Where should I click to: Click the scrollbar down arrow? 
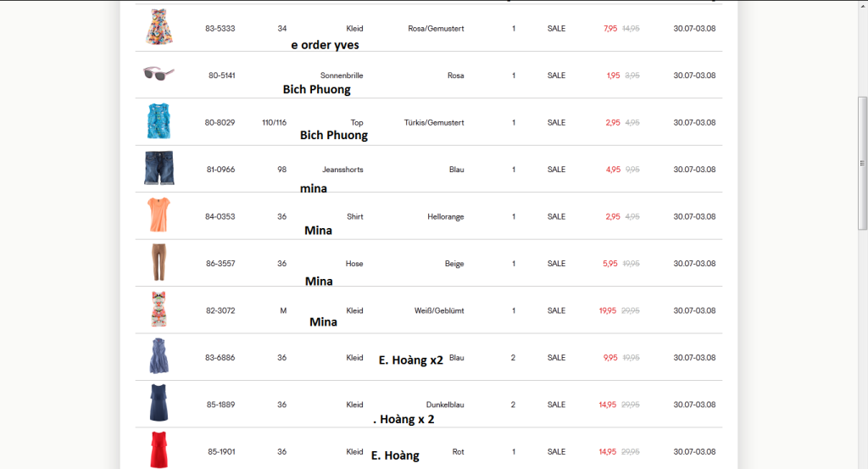(x=863, y=463)
